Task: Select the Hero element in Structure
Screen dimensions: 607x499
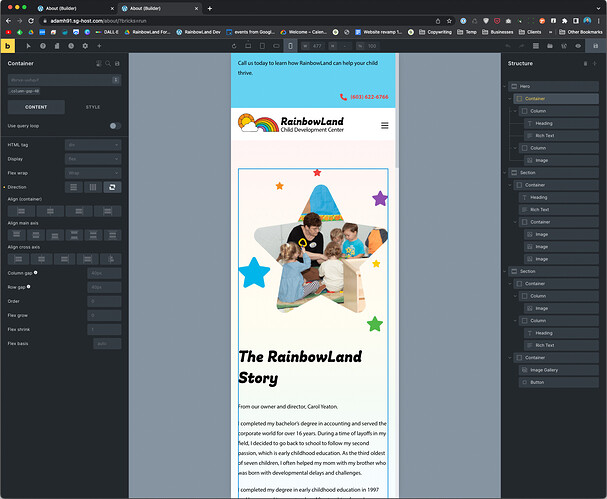Action: [x=553, y=86]
